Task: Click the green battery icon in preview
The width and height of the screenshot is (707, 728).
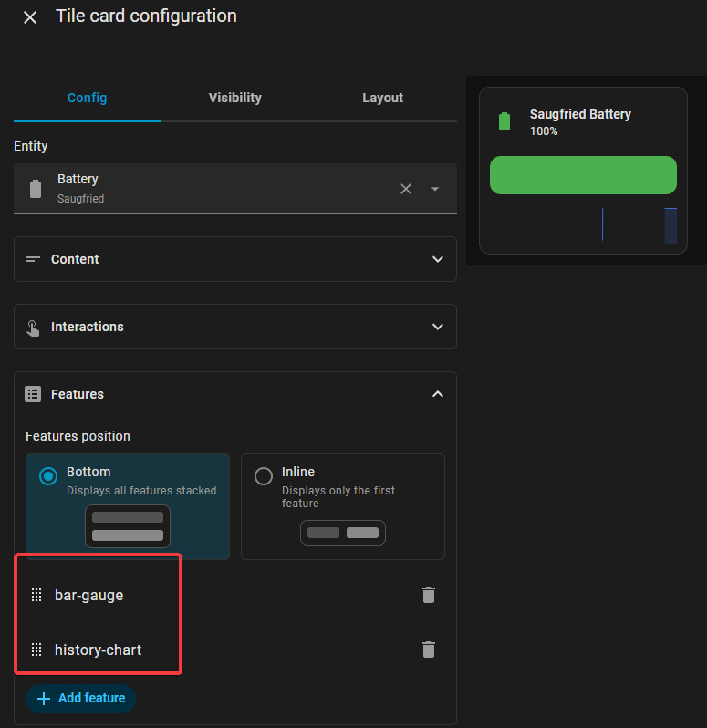Action: [504, 121]
